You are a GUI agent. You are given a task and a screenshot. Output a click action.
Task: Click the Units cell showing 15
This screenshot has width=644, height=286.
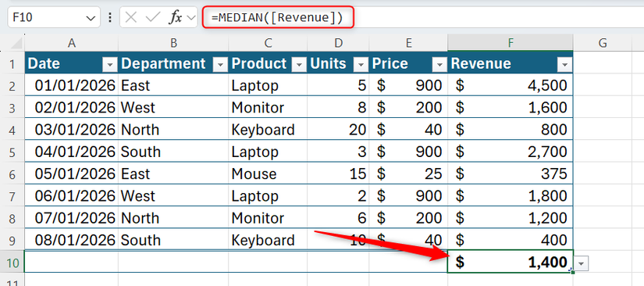[338, 173]
